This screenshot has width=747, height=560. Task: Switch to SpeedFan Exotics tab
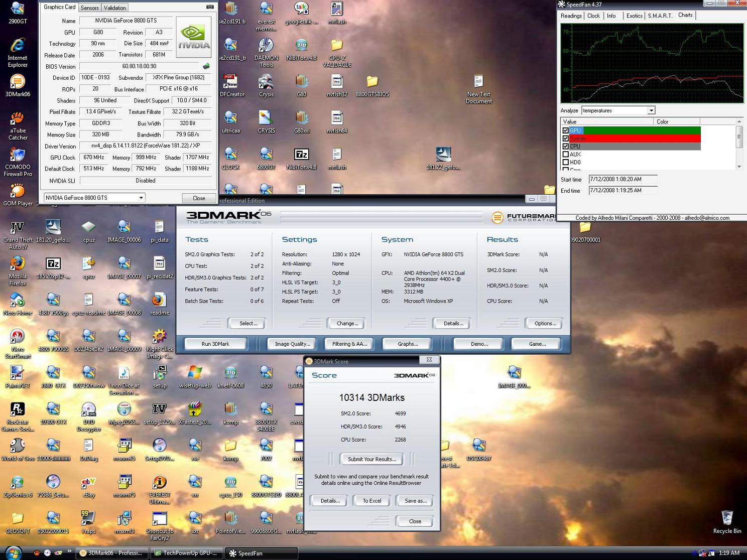coord(634,16)
